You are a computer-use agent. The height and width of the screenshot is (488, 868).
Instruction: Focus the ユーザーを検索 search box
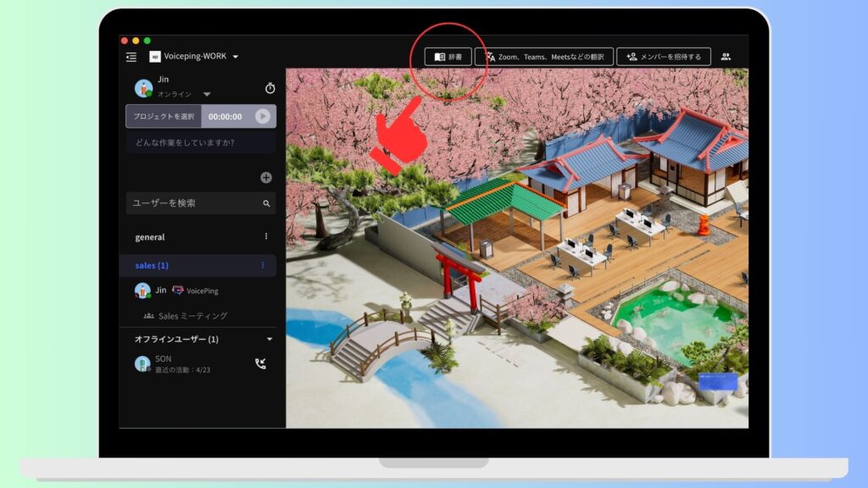[x=195, y=203]
